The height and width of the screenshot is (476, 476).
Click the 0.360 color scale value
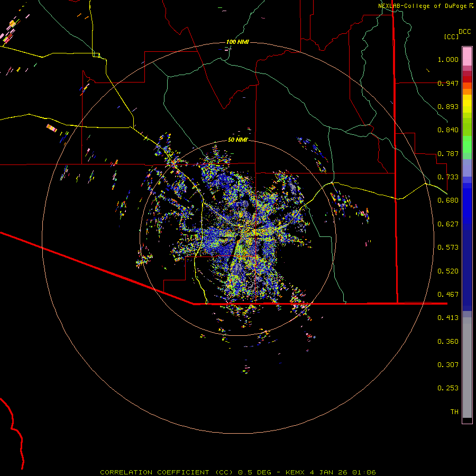point(448,342)
